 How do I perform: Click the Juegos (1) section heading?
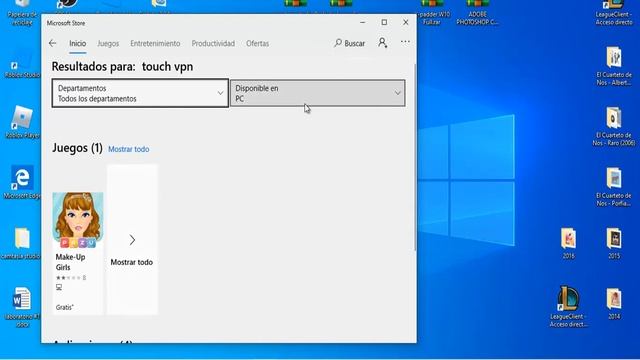(77, 148)
